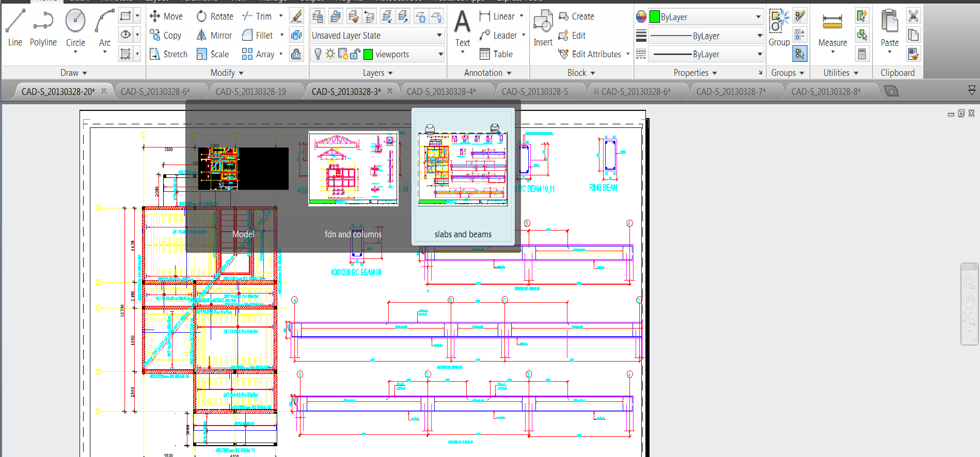Click the object color wheel icon

click(641, 17)
